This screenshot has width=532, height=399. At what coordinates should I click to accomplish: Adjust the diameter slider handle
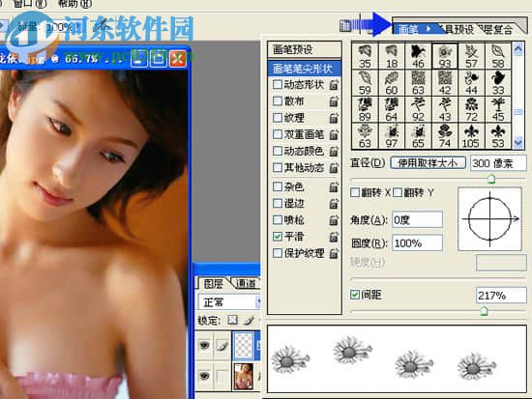click(x=491, y=179)
